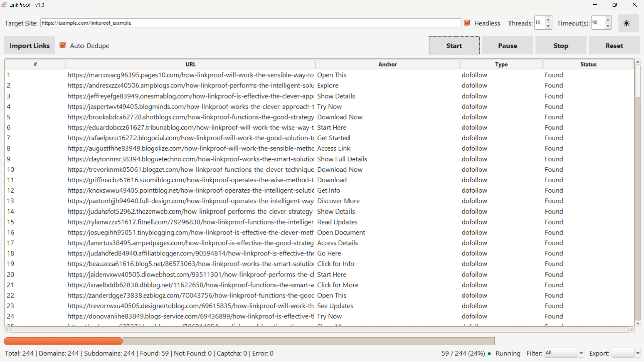The height and width of the screenshot is (362, 644).
Task: Open the Export dropdown
Action: (626, 353)
